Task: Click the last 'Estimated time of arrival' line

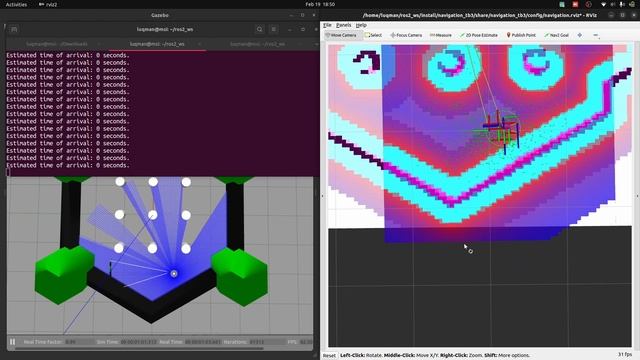Action: point(68,165)
